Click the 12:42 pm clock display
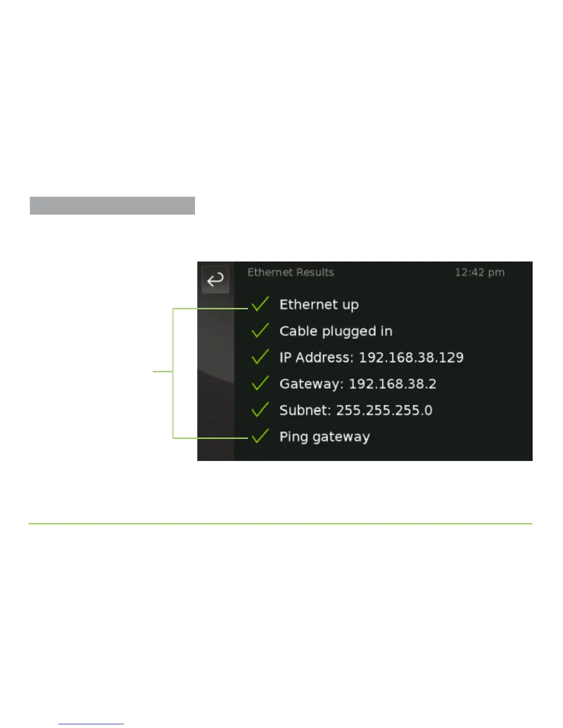The width and height of the screenshot is (563, 728). (x=480, y=273)
